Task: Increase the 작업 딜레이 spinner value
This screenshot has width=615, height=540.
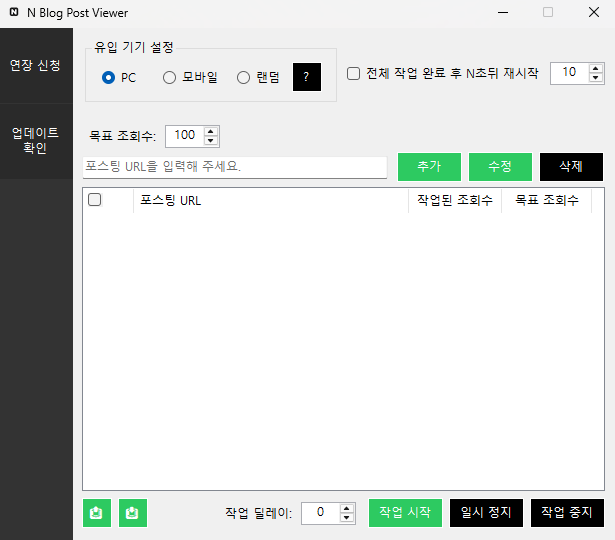Action: (346, 509)
